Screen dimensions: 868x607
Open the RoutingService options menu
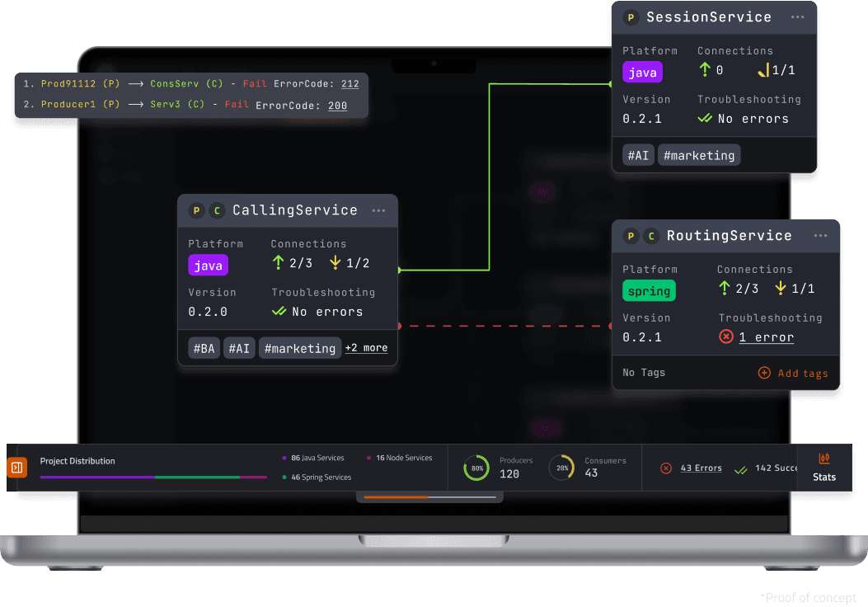820,236
